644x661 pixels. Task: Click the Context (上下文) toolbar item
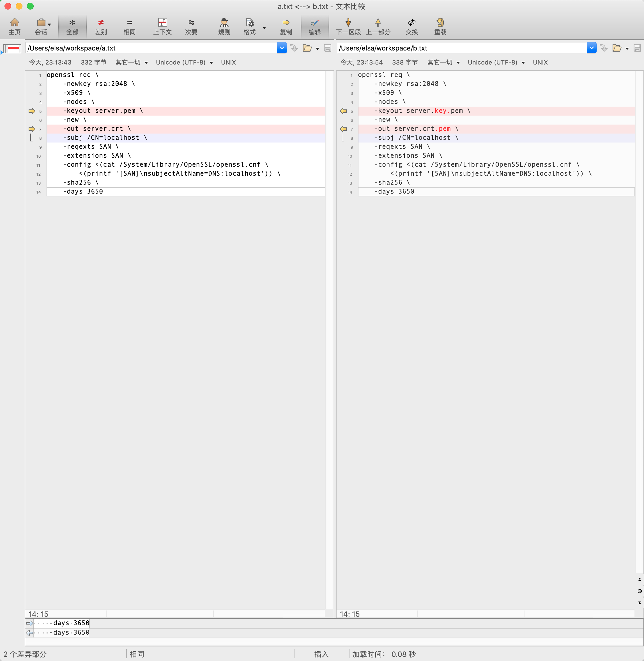[x=162, y=26]
